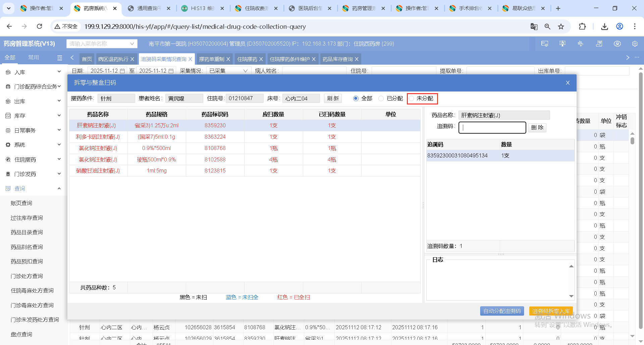Click the 查询 sidebar icon
The width and height of the screenshot is (644, 345).
[x=8, y=189]
